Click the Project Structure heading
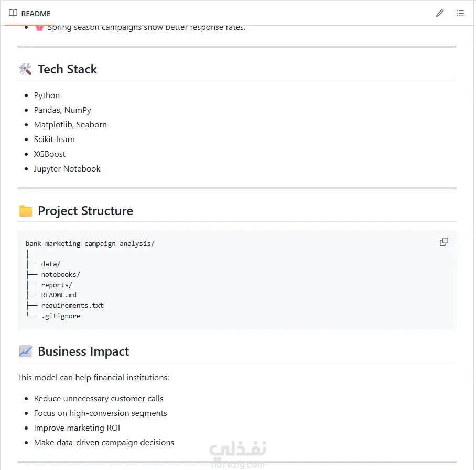 tap(85, 211)
